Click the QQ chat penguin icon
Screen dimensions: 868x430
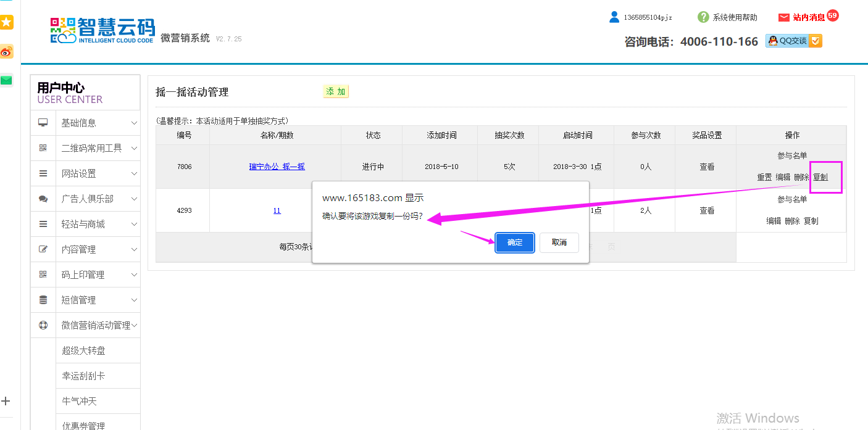772,41
